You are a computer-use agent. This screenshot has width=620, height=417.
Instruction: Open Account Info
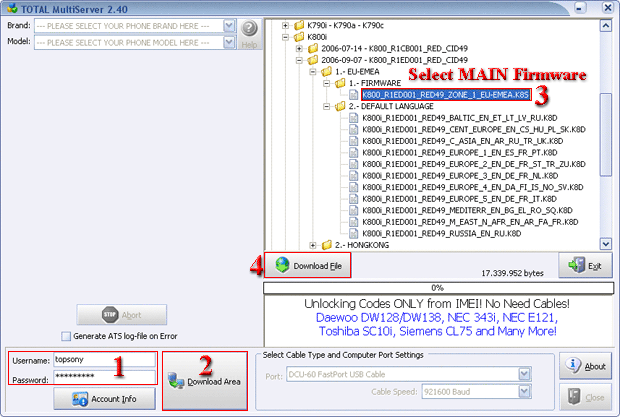point(104,399)
